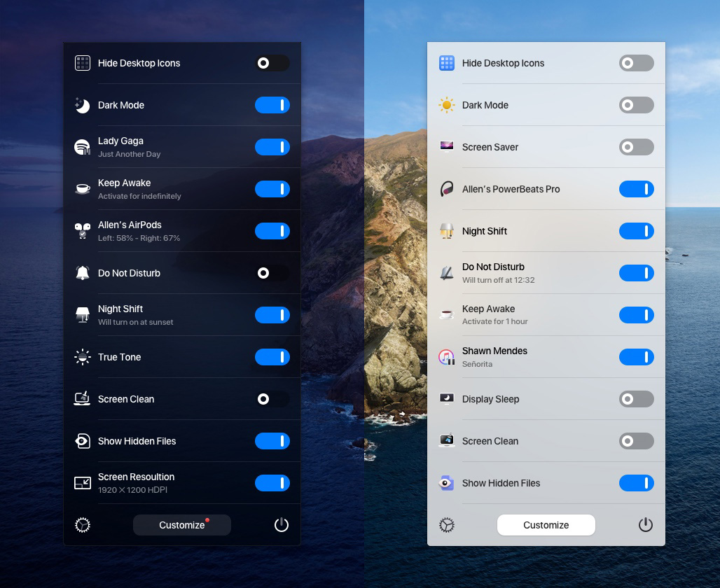Click the Screen Resolution display icon

pos(83,483)
